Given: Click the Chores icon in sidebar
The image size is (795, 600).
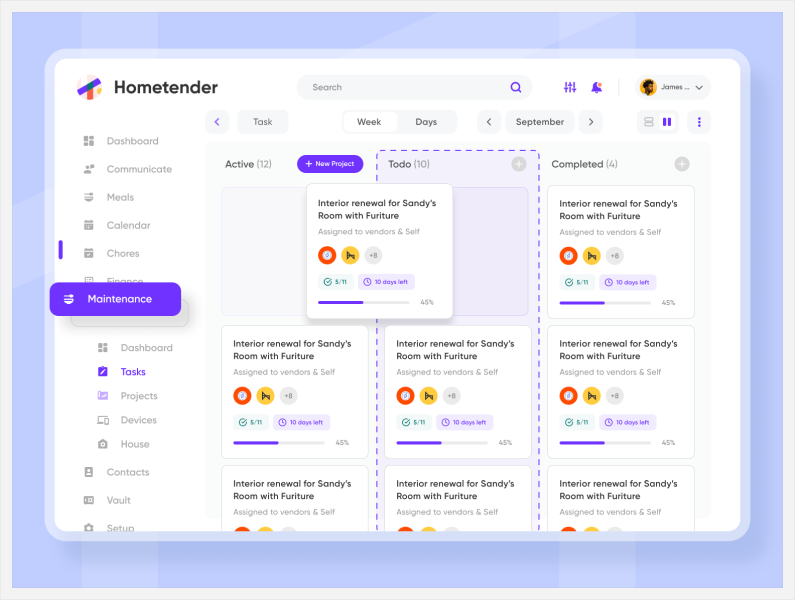Looking at the screenshot, I should click(x=89, y=253).
